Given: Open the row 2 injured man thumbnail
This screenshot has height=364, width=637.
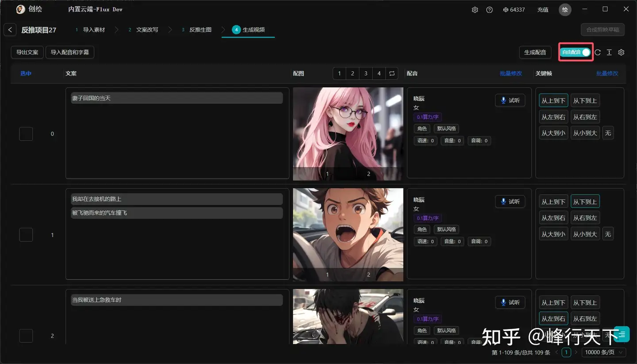Looking at the screenshot, I should click(348, 317).
